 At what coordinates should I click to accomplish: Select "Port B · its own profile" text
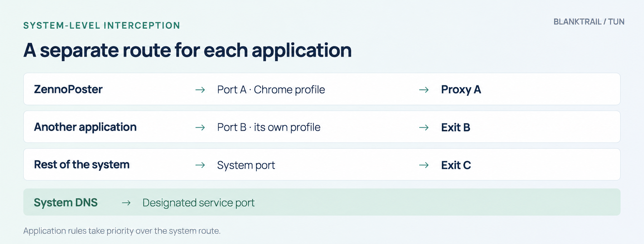click(x=269, y=127)
